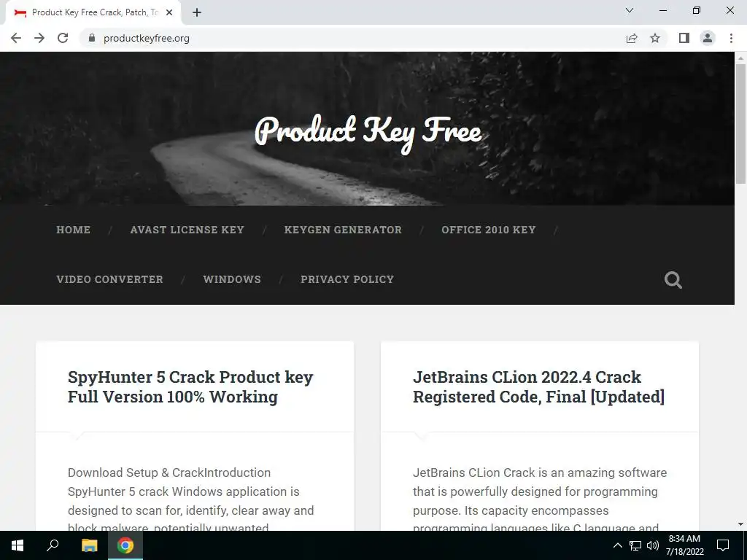Share this page via the share icon
This screenshot has height=560, width=747.
tap(632, 38)
